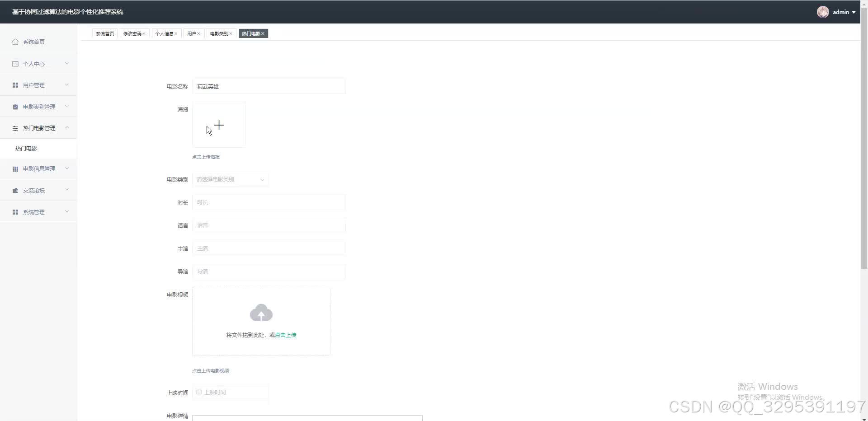Close the 电影类别 tab
This screenshot has height=421, width=868.
(231, 33)
